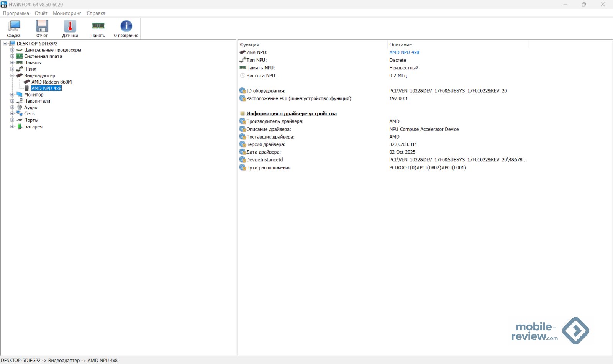Click the icon beside ID оборудования row
Screen dimensions: 613x364
243,91
